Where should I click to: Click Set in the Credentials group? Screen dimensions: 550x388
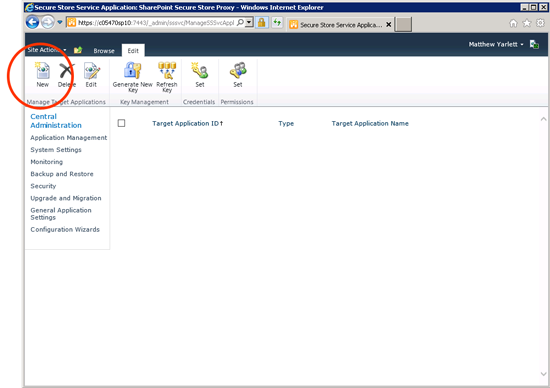(x=200, y=75)
